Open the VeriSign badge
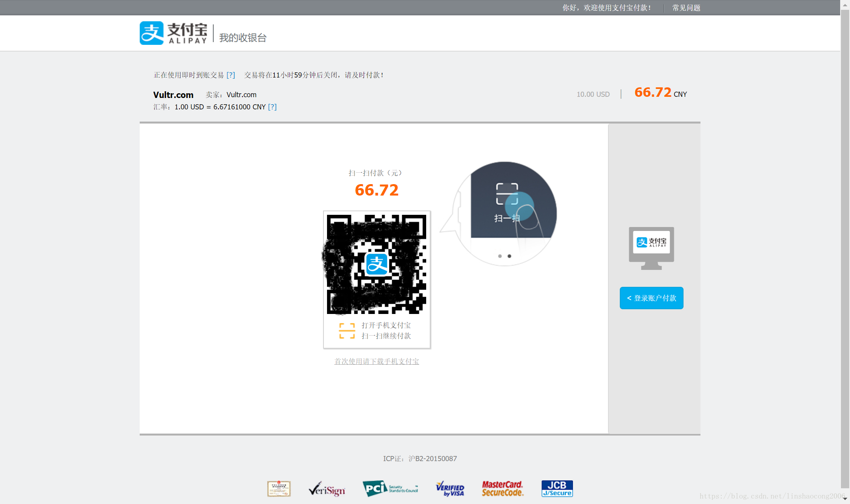 327,489
